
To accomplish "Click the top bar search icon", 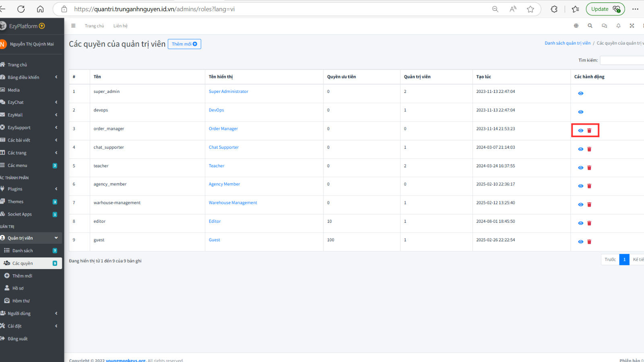I will point(590,26).
